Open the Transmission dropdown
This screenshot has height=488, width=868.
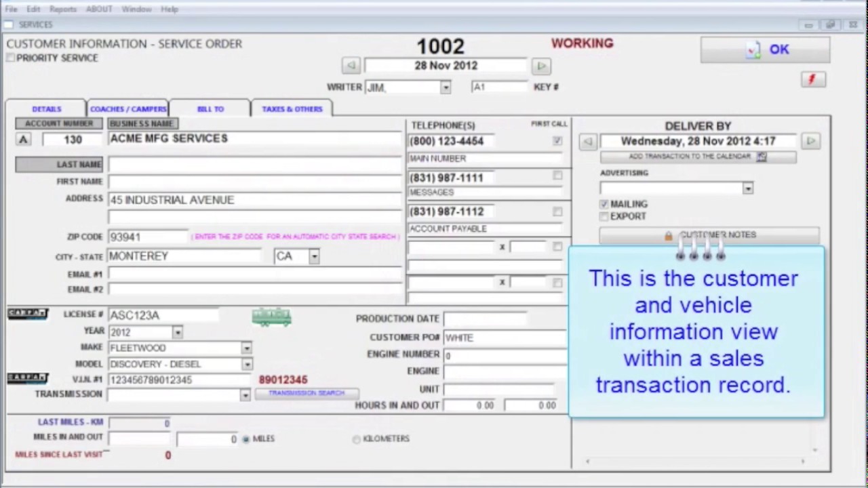pyautogui.click(x=245, y=395)
